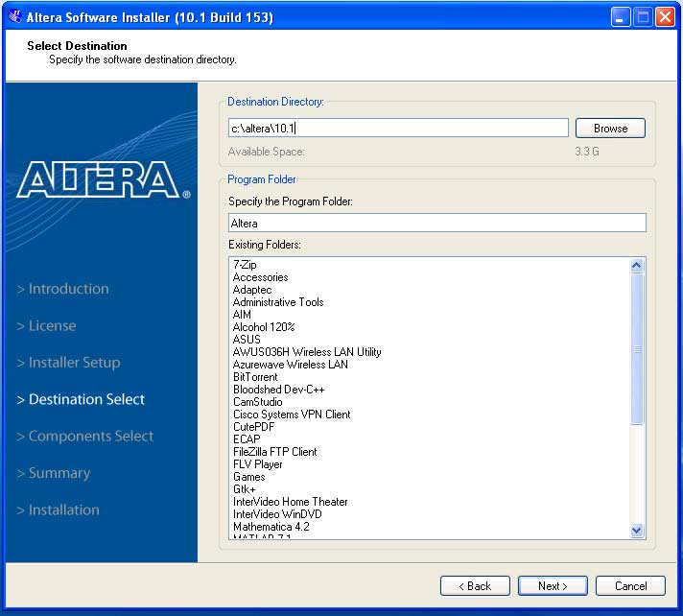Focus the Program Folder name field

[436, 223]
